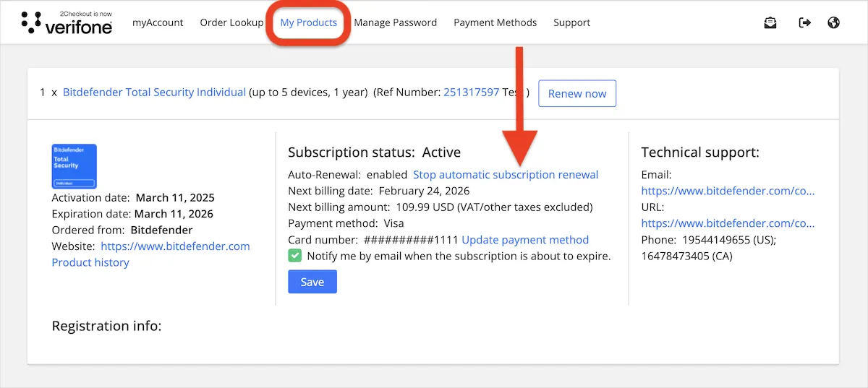
Task: Open technical support Email link
Action: pyautogui.click(x=728, y=191)
